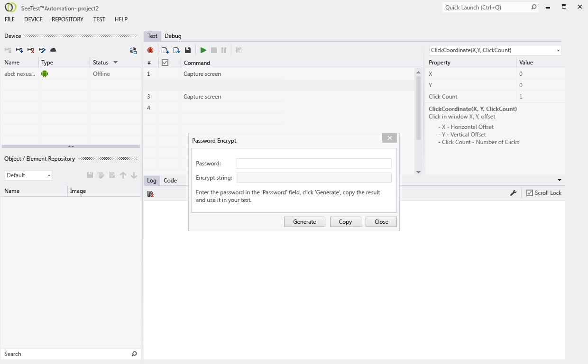Viewport: 588px width, 364px height.
Task: Open the log panel options dropdown arrow
Action: (560, 180)
